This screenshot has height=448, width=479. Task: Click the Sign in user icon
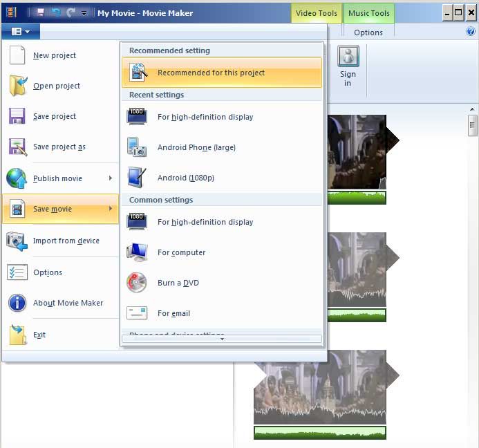click(348, 56)
